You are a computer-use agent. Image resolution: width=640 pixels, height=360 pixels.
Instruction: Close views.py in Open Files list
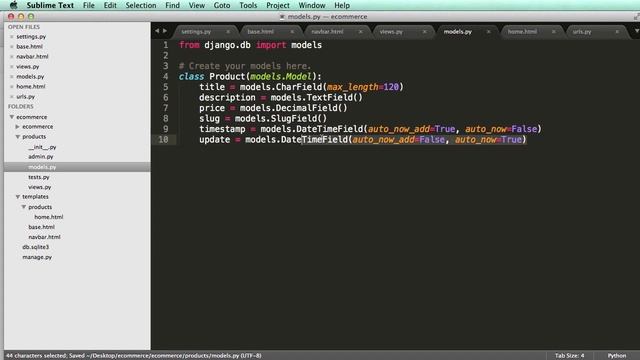11,67
